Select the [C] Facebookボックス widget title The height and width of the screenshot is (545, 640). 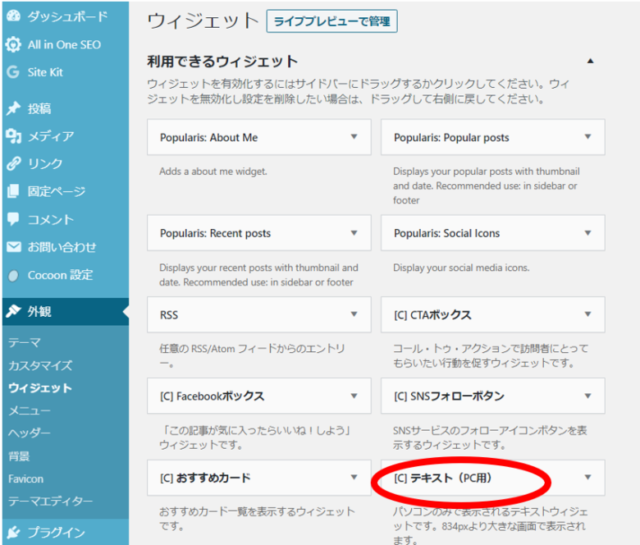pyautogui.click(x=212, y=396)
